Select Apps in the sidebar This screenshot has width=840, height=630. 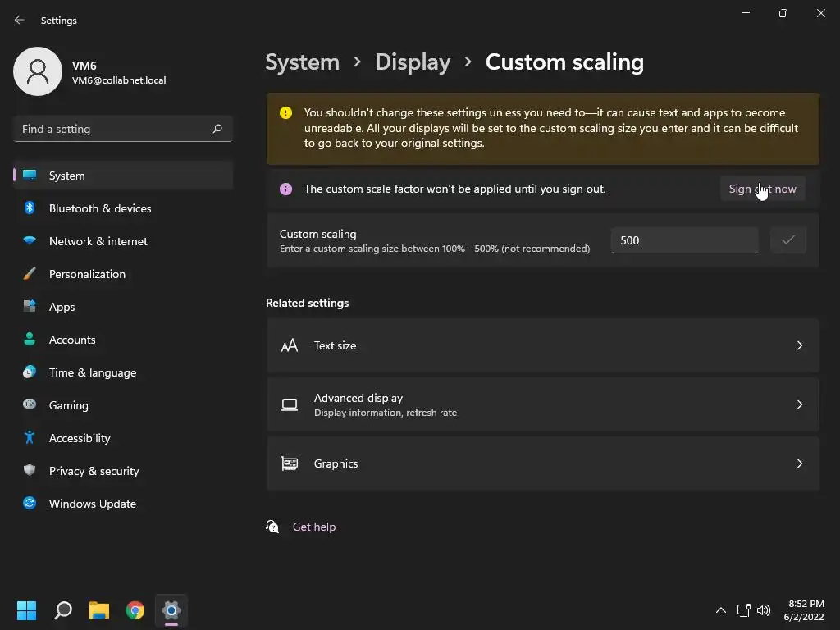(x=62, y=307)
